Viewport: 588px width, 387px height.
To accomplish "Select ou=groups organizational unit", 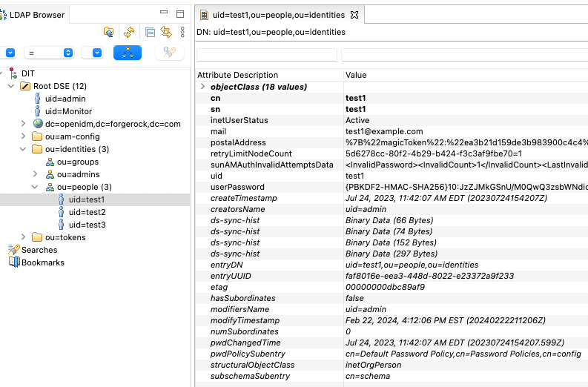I will coord(78,162).
